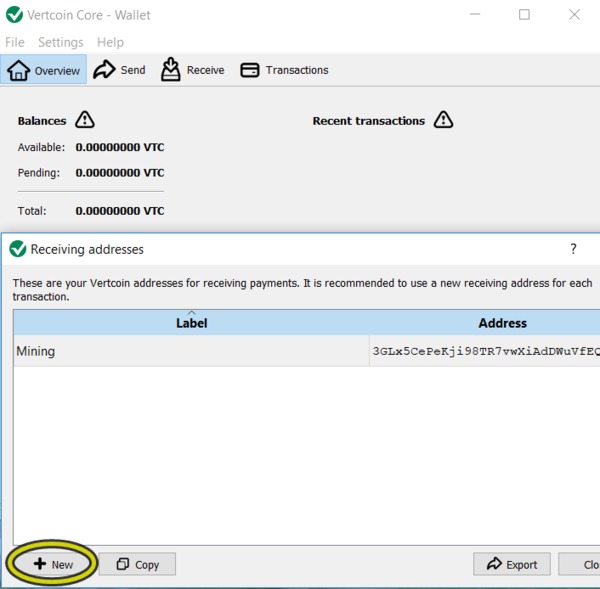Click the Receiving addresses dialog checkmark logo
The width and height of the screenshot is (600, 589).
coord(18,249)
